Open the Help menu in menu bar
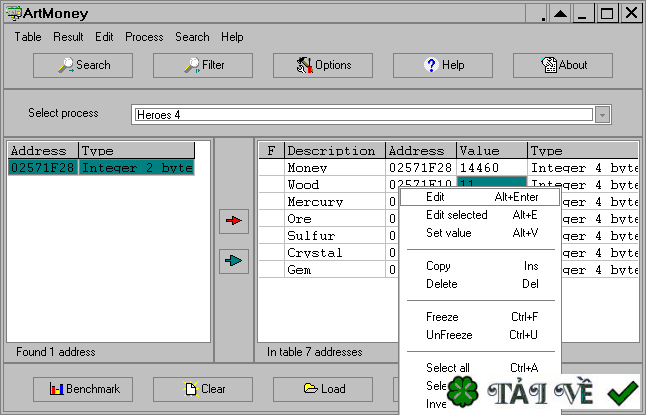Viewport: 646px width, 415px height. [x=232, y=37]
